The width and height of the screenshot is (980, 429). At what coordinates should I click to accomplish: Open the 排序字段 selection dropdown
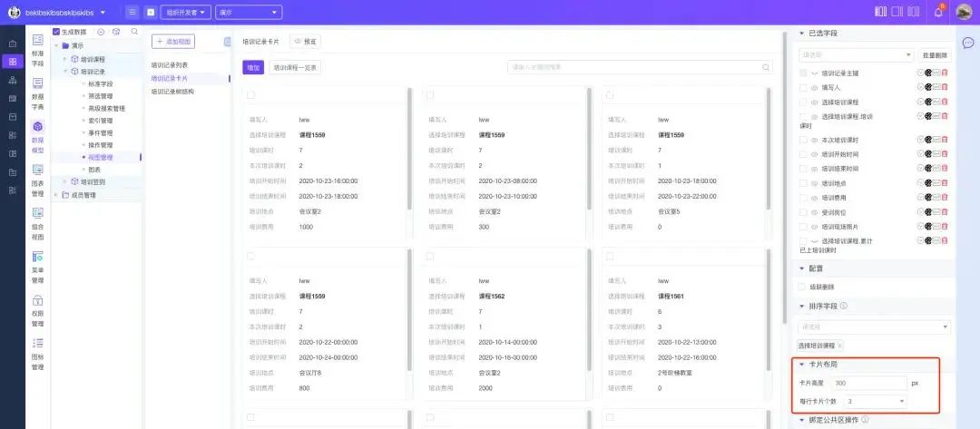coord(874,327)
